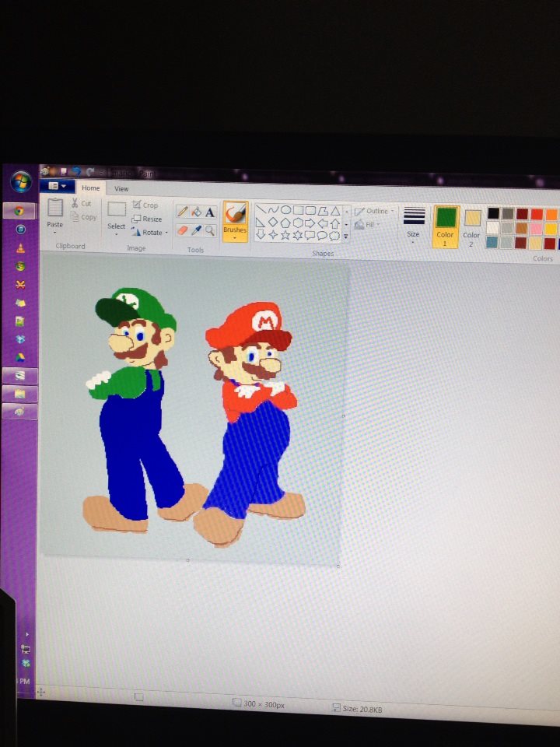Switch to the Home ribbon tab
The width and height of the screenshot is (560, 747).
90,188
